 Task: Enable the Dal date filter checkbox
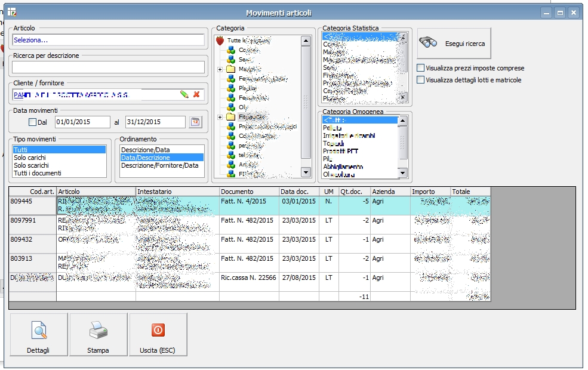click(x=33, y=122)
